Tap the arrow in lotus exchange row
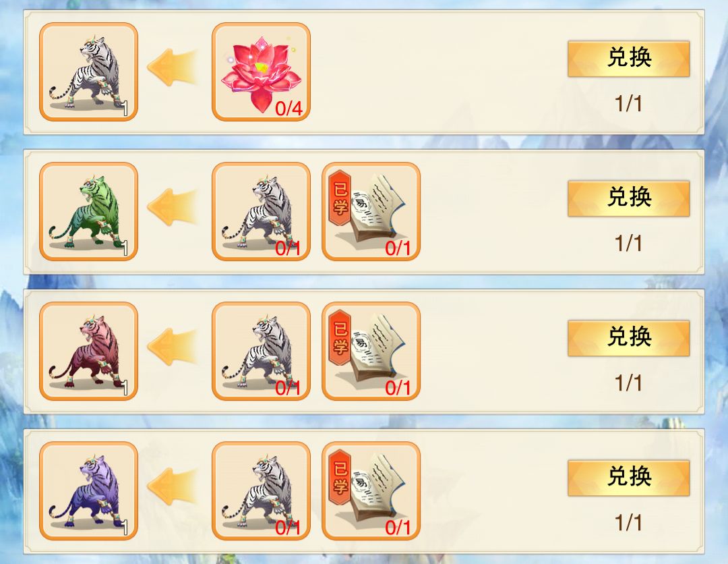The height and width of the screenshot is (564, 728). pos(173,68)
